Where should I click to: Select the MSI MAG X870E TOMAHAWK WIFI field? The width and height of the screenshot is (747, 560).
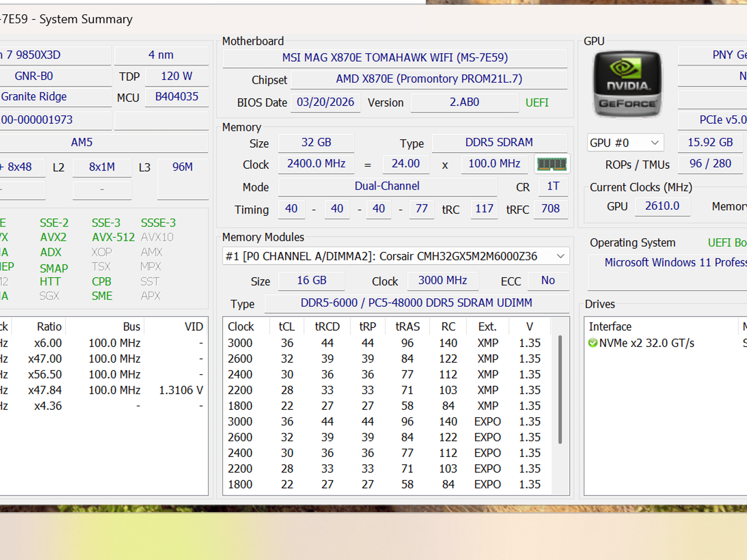(395, 58)
